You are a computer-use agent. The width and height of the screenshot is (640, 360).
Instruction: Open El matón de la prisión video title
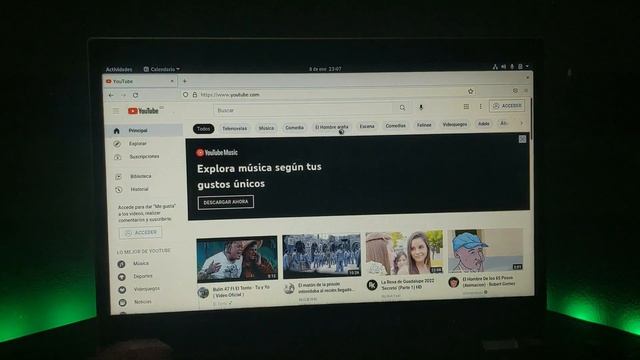326,287
